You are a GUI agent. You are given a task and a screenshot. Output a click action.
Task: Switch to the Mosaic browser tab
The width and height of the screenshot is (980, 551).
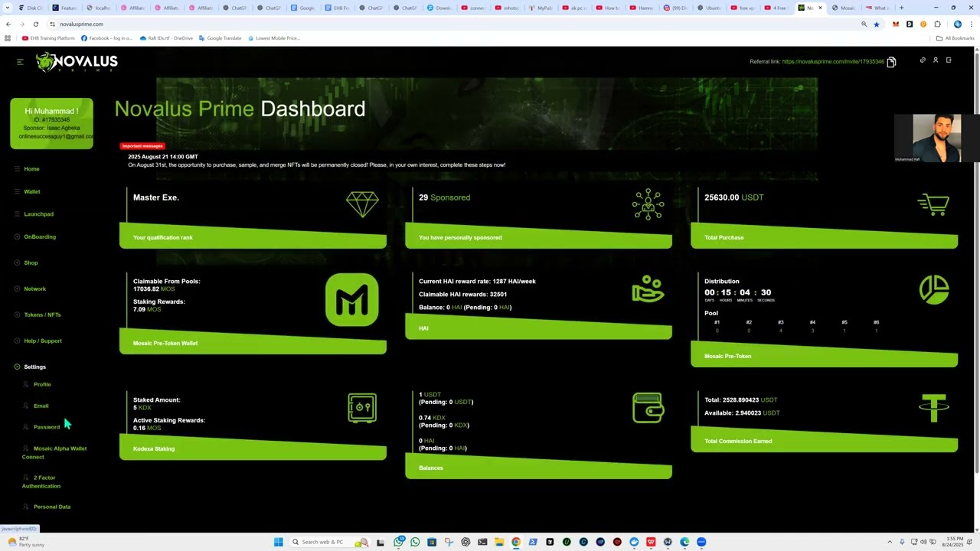[844, 8]
